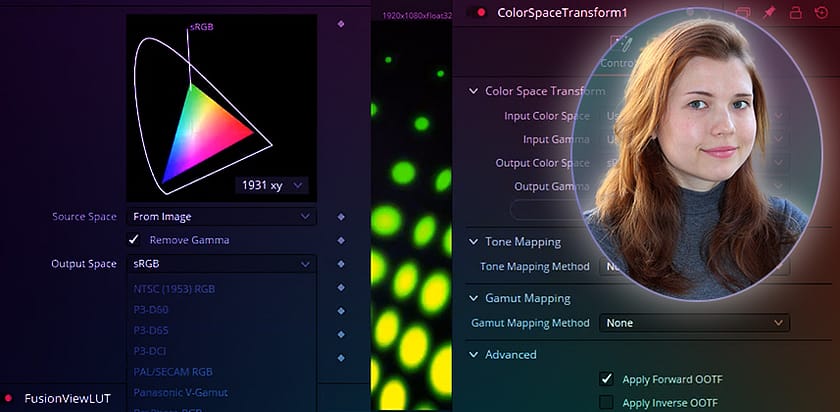Click the keyframe diamond beside P3-DCI entry
The height and width of the screenshot is (412, 840).
pos(341,358)
